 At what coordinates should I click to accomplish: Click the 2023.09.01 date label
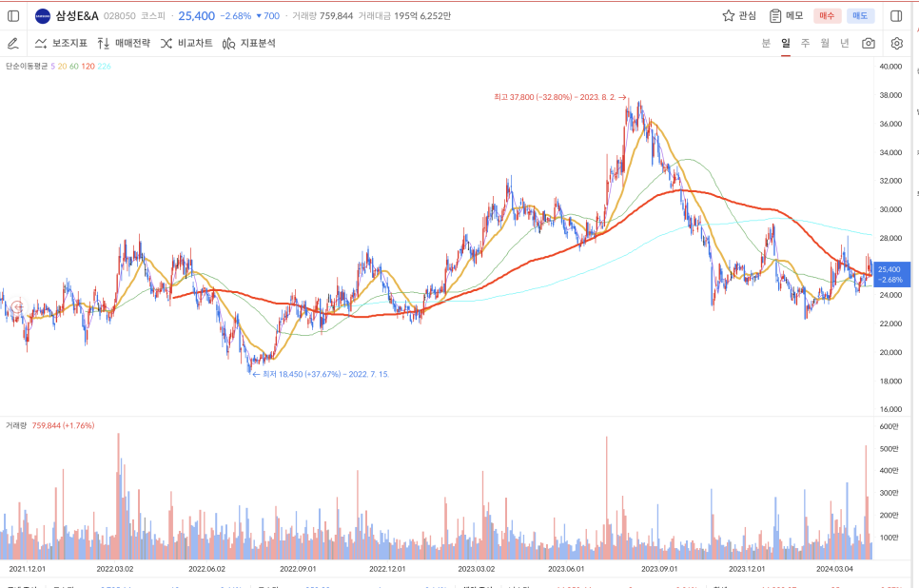pyautogui.click(x=659, y=569)
